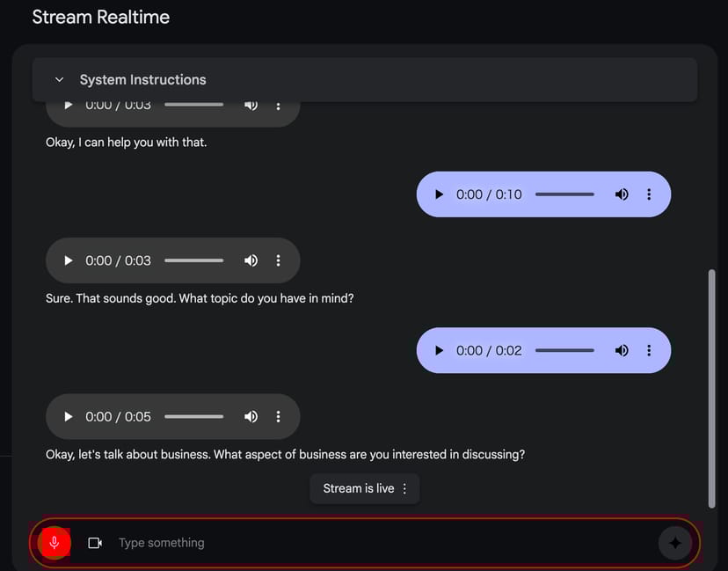Click speaker icon on the 0:05 clip
The width and height of the screenshot is (728, 571).
click(x=251, y=417)
